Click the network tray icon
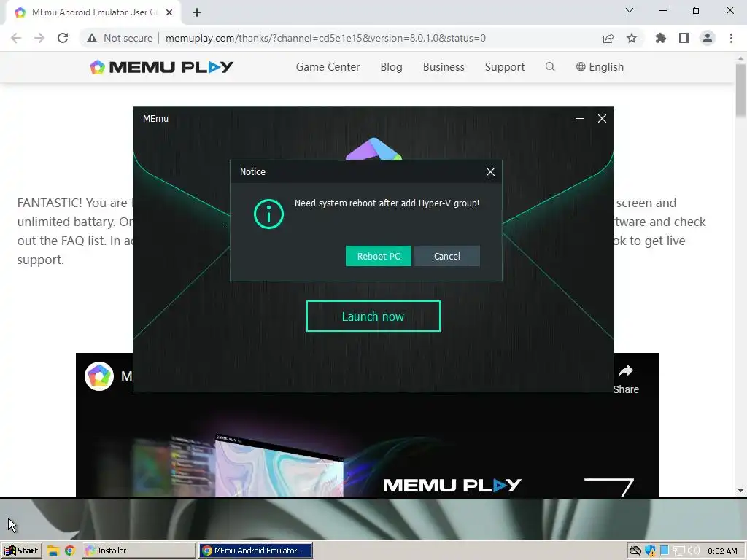This screenshot has height=560, width=747. coord(678,551)
